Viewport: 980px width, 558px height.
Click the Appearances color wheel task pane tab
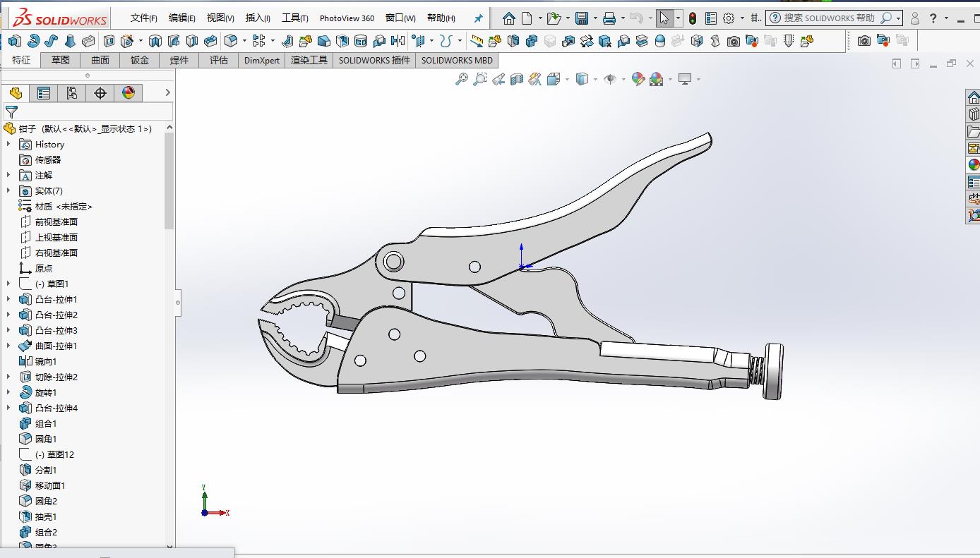[x=974, y=165]
